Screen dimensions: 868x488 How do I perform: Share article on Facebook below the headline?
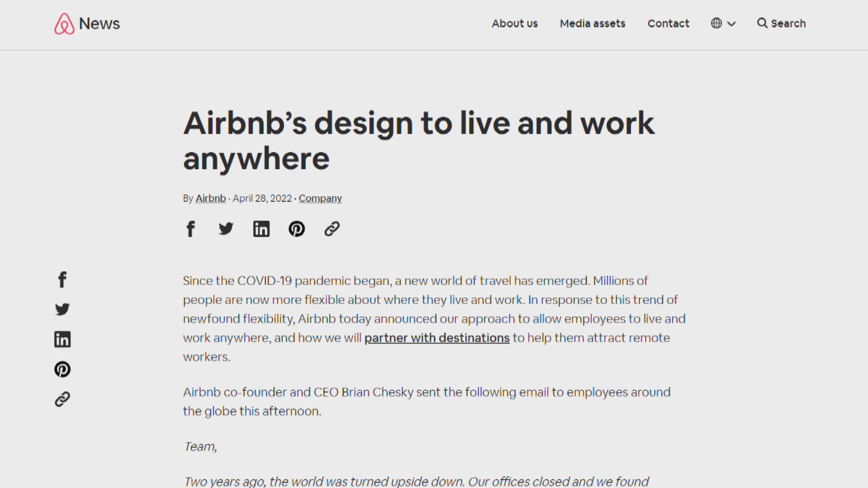(190, 229)
